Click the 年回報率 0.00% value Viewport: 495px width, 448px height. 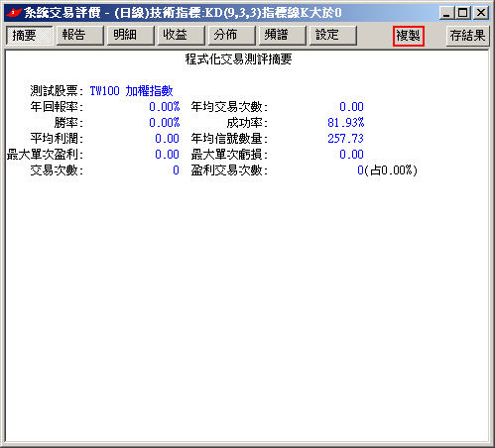click(164, 107)
